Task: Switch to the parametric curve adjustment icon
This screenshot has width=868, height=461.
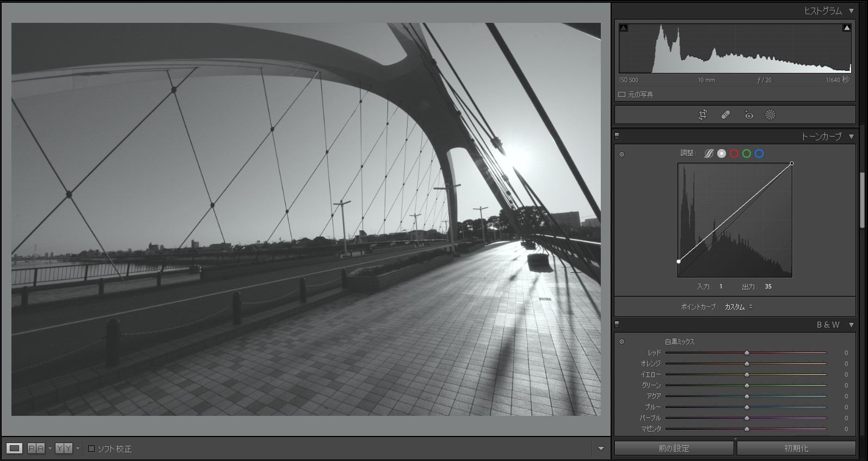Action: pos(709,153)
